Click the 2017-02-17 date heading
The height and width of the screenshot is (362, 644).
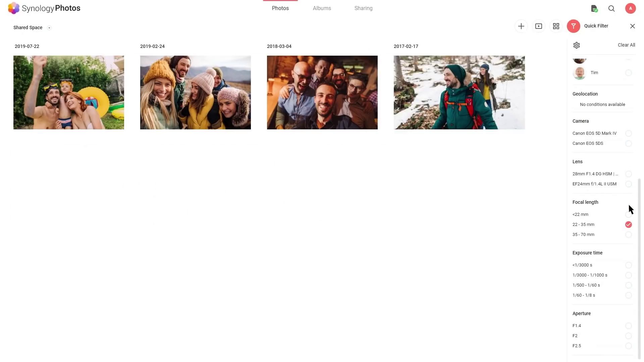(x=406, y=46)
